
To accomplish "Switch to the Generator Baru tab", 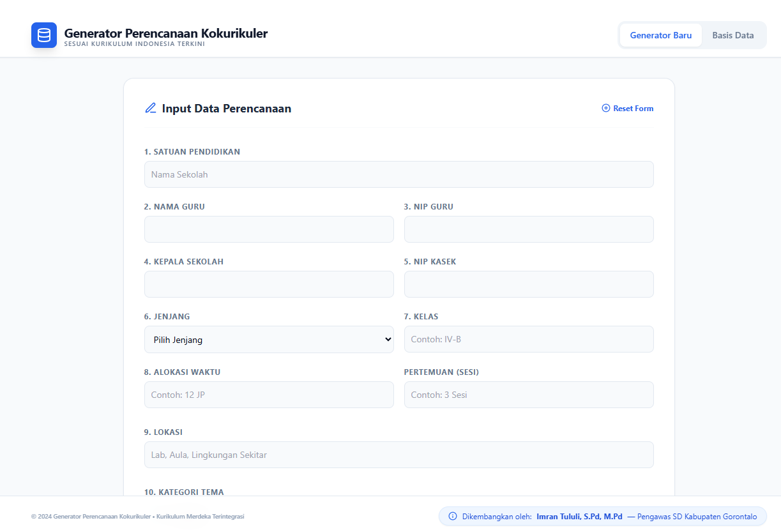I will 660,35.
